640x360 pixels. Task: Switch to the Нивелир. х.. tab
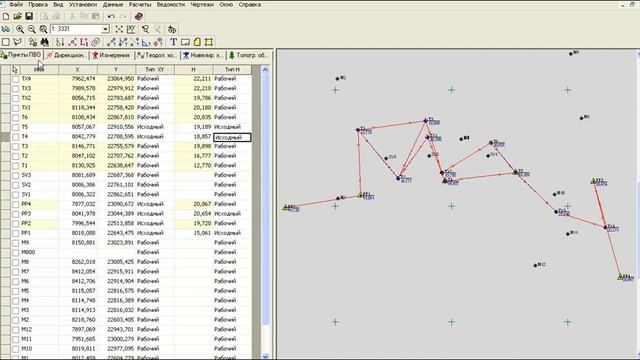(203, 55)
